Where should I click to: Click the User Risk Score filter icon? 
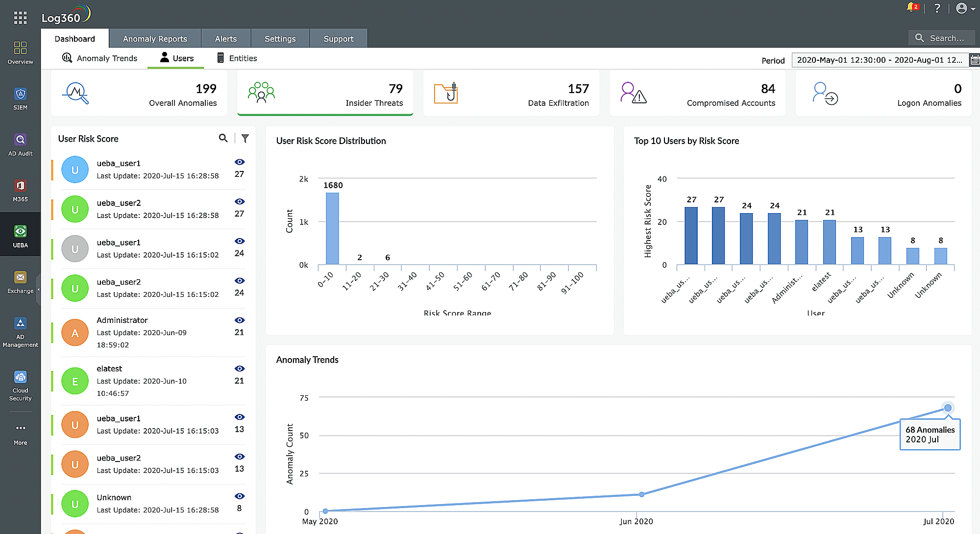point(245,139)
